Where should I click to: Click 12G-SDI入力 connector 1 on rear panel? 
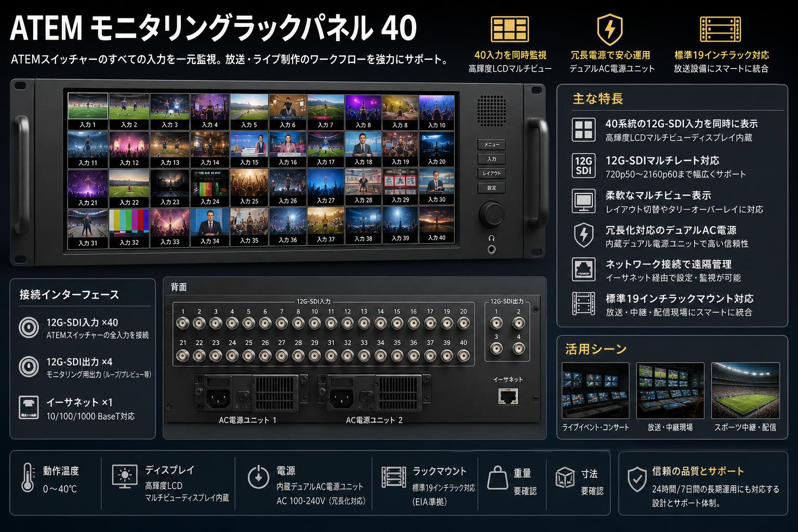click(183, 323)
